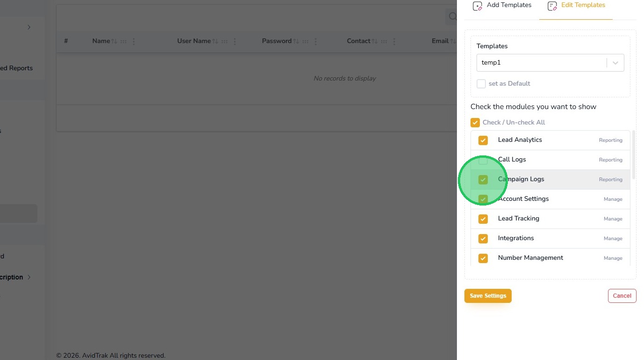Tick the set as Default checkbox
The width and height of the screenshot is (644, 360).
(481, 84)
